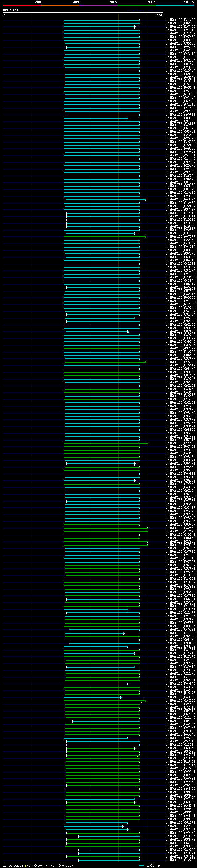Select the UniRef100_O40004 label

[180, 487]
